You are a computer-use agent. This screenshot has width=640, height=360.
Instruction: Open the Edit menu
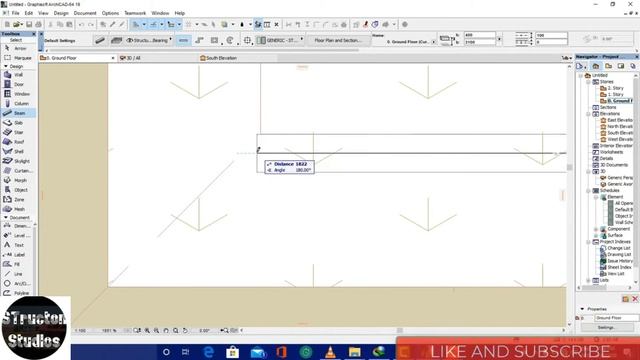[x=29, y=13]
